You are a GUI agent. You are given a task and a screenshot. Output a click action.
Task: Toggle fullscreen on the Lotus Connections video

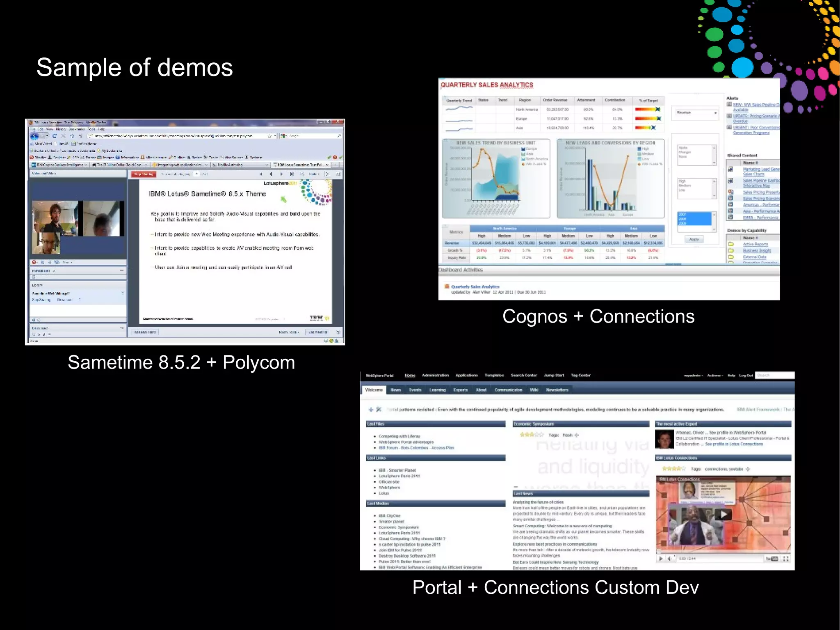[786, 559]
